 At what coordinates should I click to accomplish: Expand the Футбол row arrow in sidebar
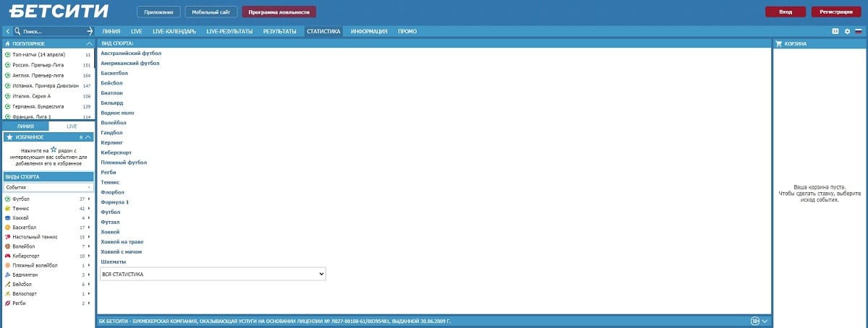click(90, 198)
